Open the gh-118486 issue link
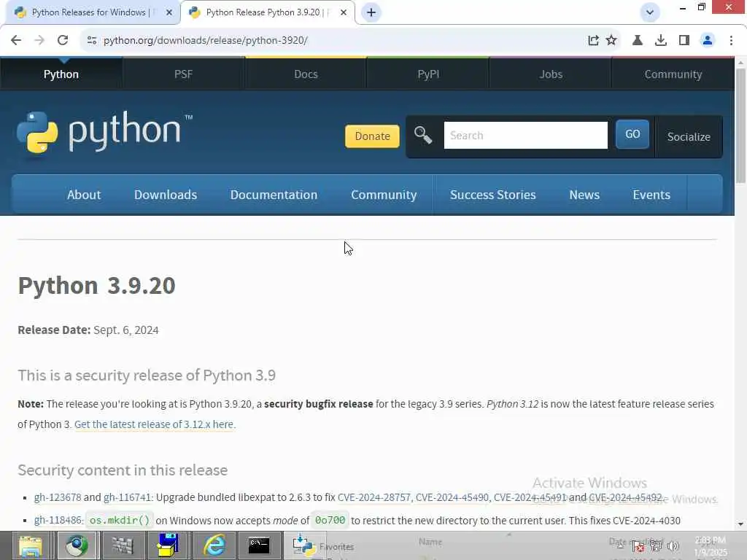747x560 pixels. coord(58,520)
